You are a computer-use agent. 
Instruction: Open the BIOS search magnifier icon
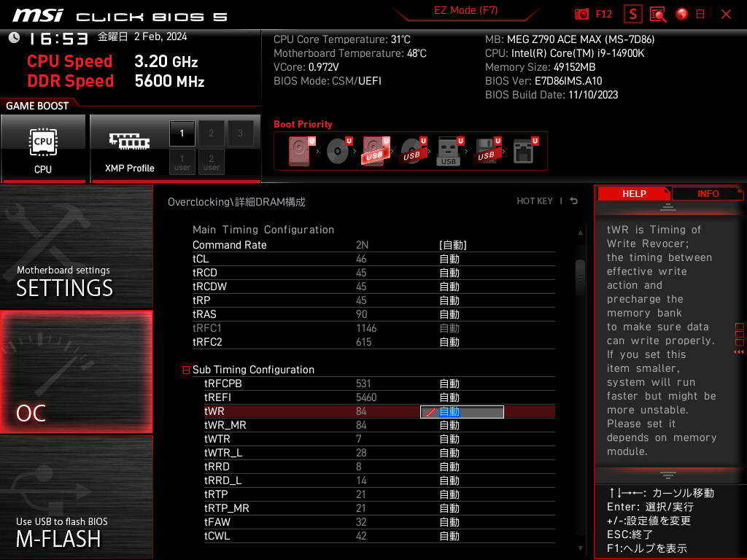coord(658,15)
